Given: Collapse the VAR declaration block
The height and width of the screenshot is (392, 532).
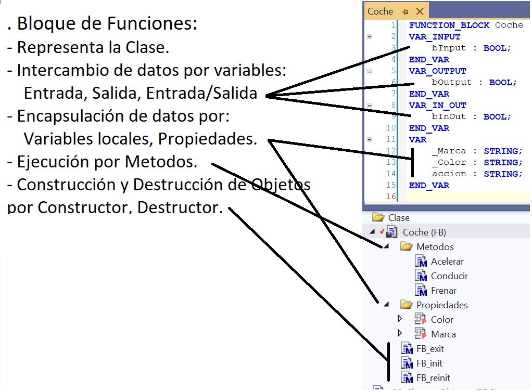Looking at the screenshot, I should click(x=369, y=139).
